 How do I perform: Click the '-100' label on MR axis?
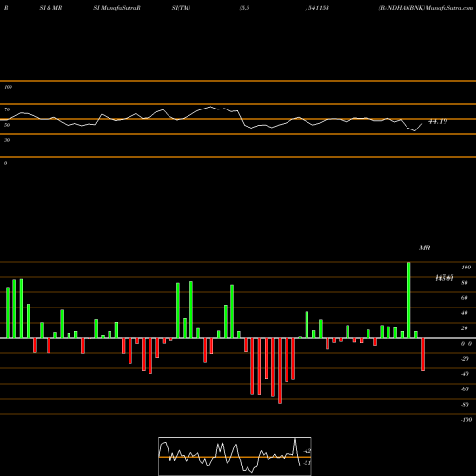(466, 420)
